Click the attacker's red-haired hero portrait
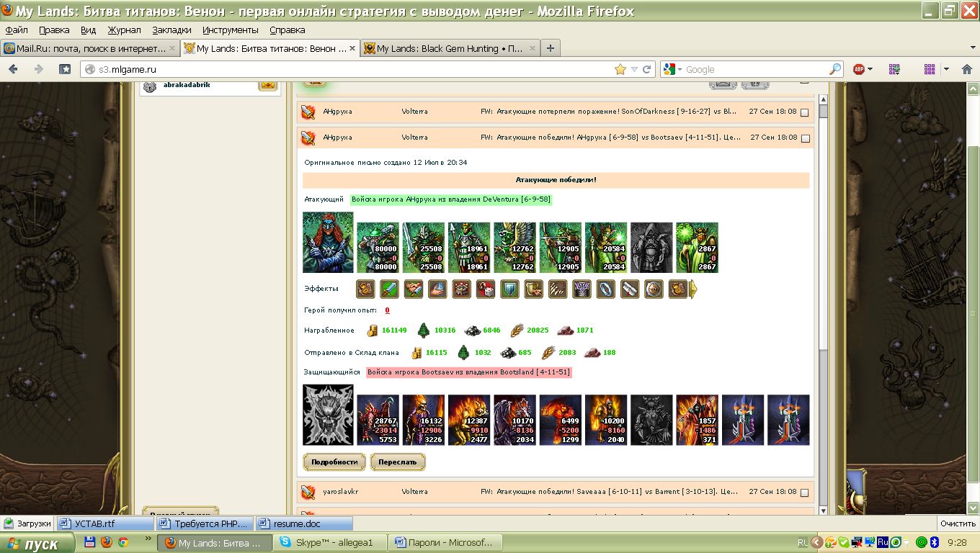 coord(328,243)
